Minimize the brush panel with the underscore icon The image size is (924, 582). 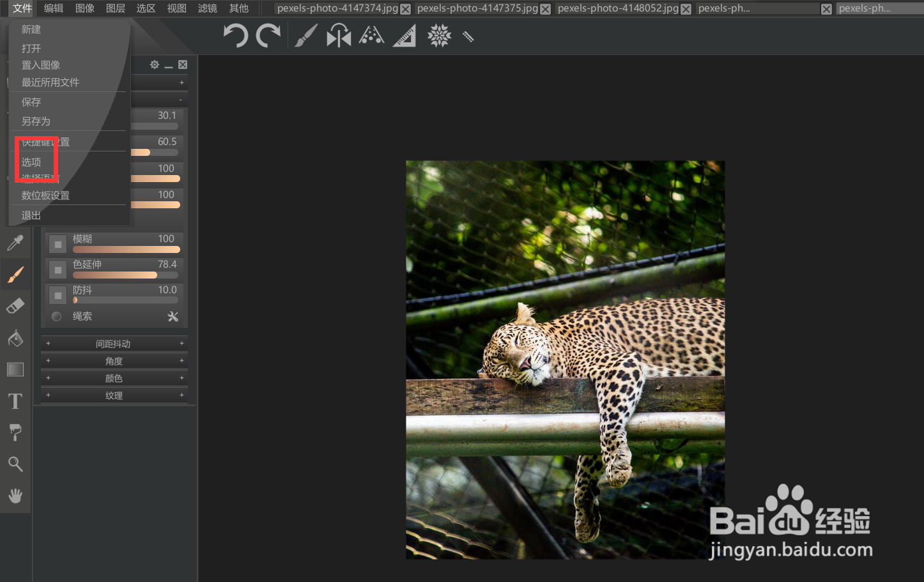point(169,66)
